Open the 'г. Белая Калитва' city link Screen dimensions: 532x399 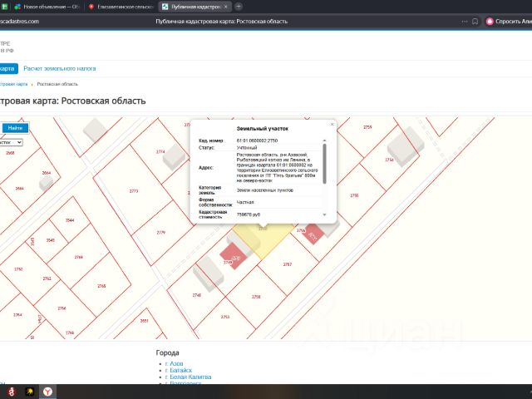click(189, 377)
